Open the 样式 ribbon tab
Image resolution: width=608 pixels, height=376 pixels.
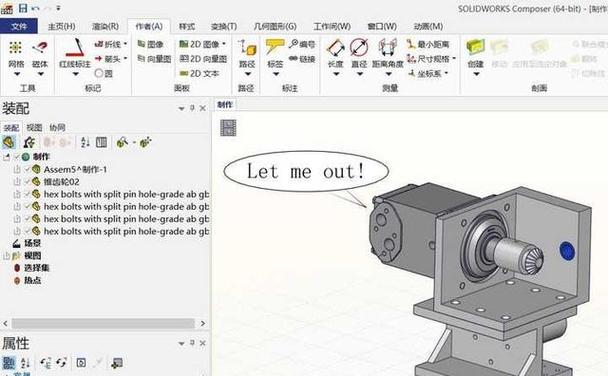[x=187, y=26]
